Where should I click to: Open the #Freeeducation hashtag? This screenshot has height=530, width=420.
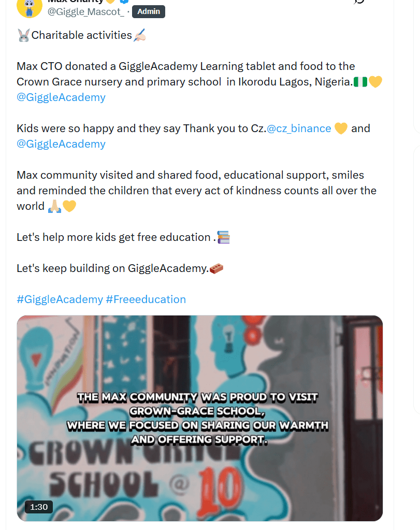146,299
